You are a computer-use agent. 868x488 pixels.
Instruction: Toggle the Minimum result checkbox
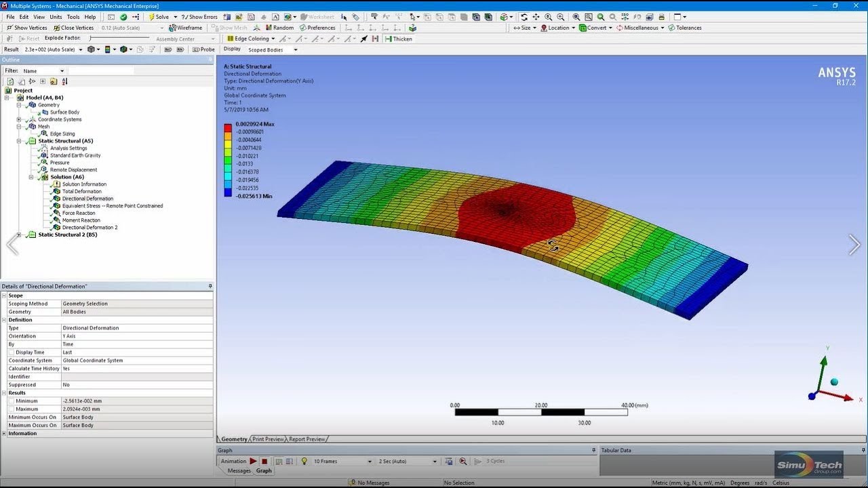(x=12, y=401)
